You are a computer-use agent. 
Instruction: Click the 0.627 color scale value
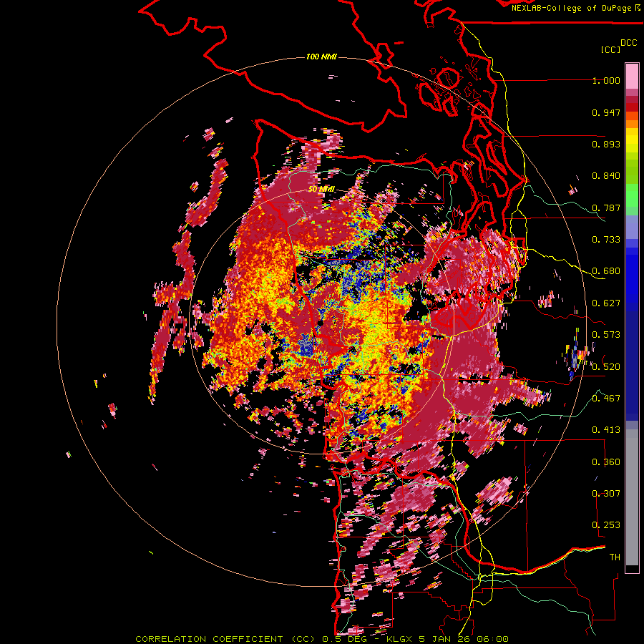(606, 303)
